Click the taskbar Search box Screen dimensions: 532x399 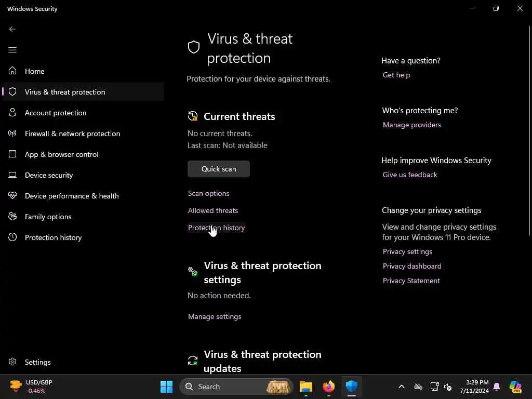[x=236, y=387]
